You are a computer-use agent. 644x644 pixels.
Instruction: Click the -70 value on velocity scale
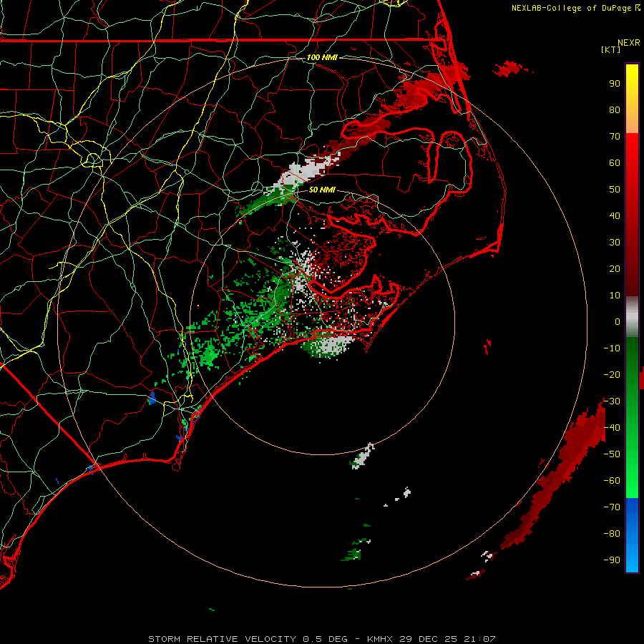click(x=612, y=507)
